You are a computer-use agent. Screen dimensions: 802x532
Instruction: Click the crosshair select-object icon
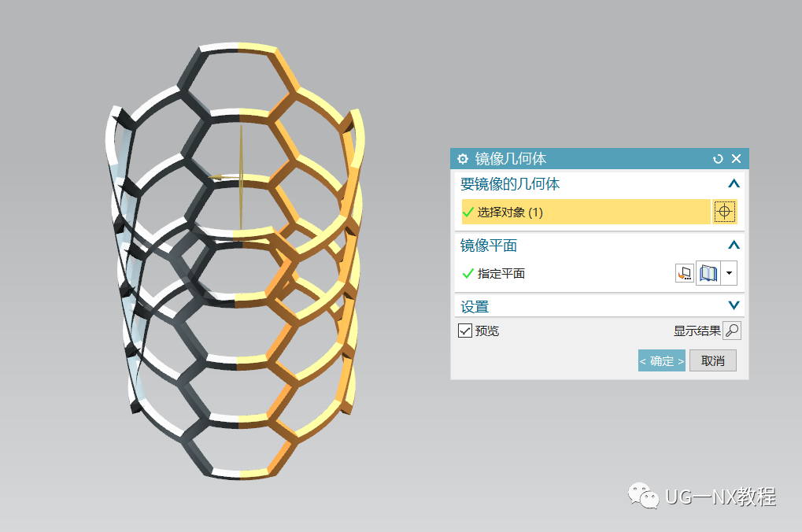click(x=724, y=211)
